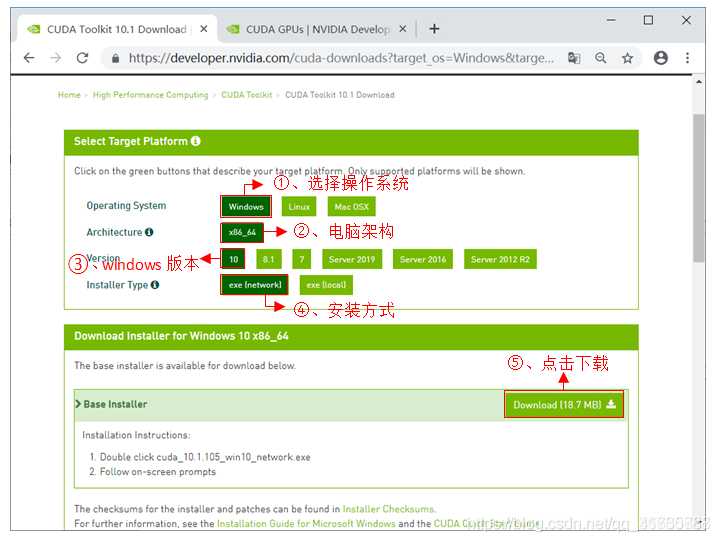Expand the Base Installer section
Viewport: 720px width, 542px height.
[x=112, y=404]
